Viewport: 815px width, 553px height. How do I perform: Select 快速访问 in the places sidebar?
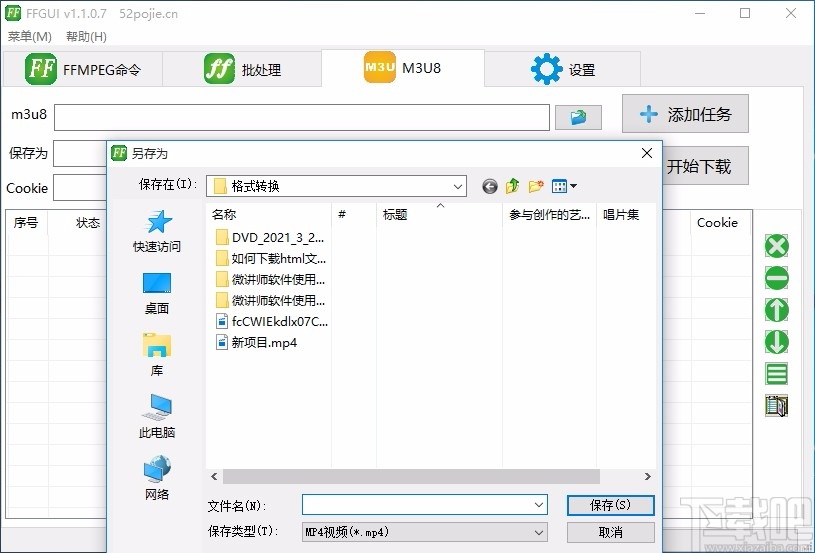point(157,232)
